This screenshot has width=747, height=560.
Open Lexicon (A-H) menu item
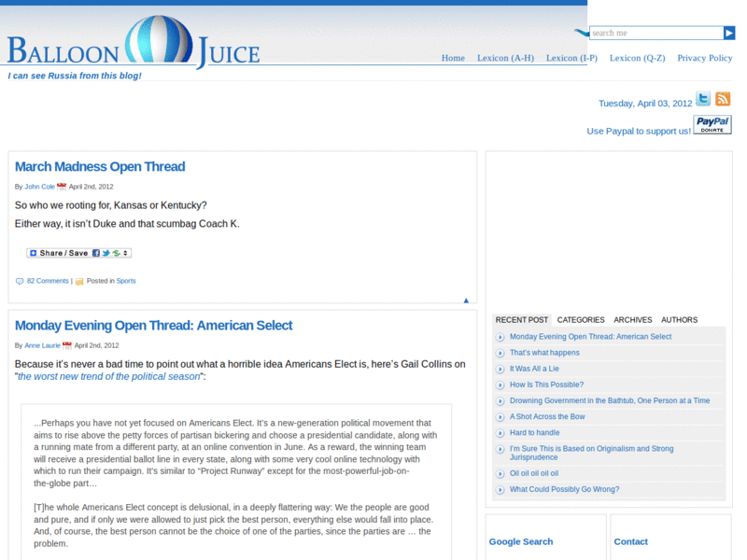505,58
